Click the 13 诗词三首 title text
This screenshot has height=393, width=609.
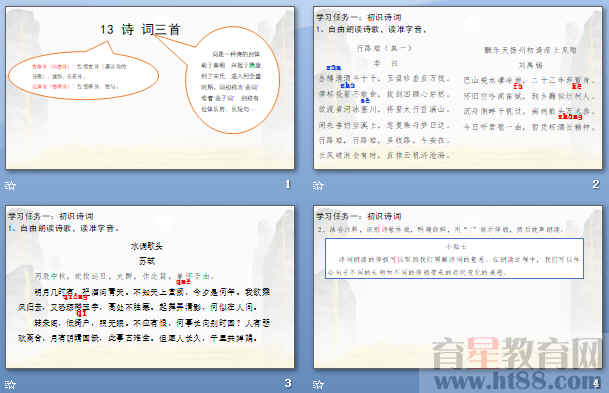(x=140, y=30)
